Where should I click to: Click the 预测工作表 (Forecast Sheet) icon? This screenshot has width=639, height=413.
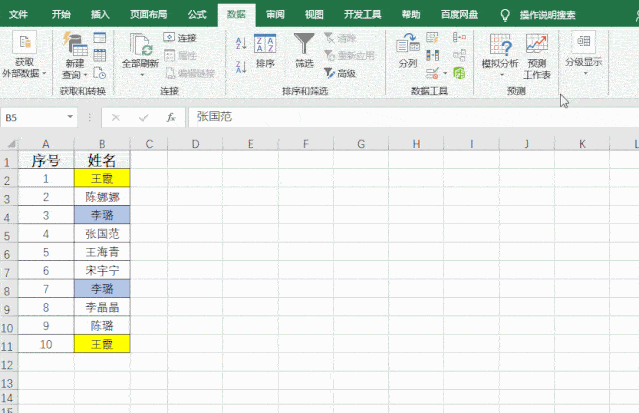coord(537,56)
